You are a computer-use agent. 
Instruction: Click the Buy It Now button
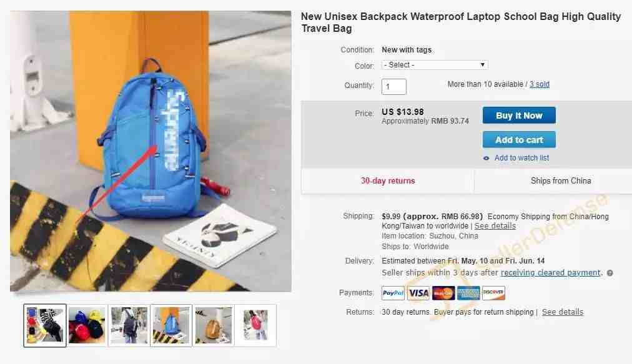click(x=519, y=116)
